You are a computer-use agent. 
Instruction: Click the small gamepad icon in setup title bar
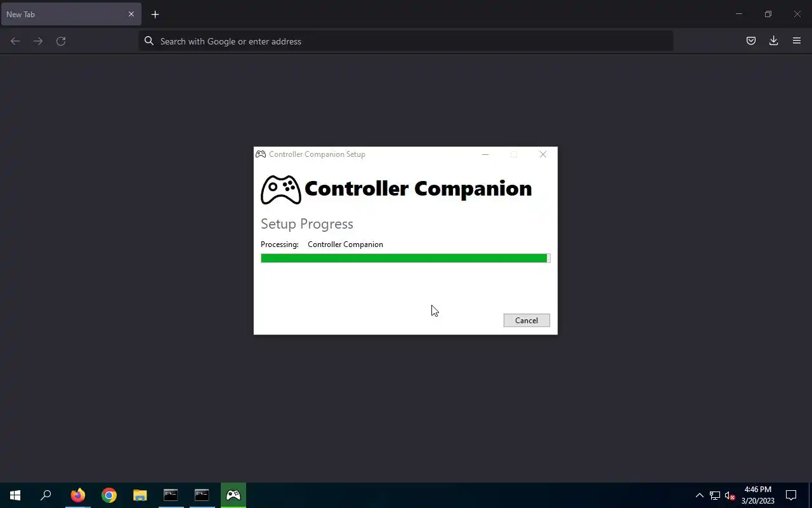pyautogui.click(x=261, y=154)
